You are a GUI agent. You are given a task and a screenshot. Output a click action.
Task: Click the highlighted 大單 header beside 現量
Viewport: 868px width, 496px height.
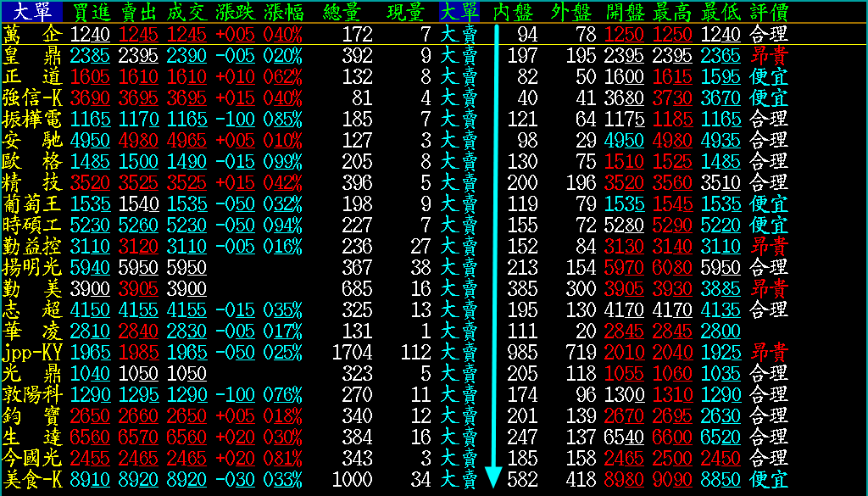459,12
